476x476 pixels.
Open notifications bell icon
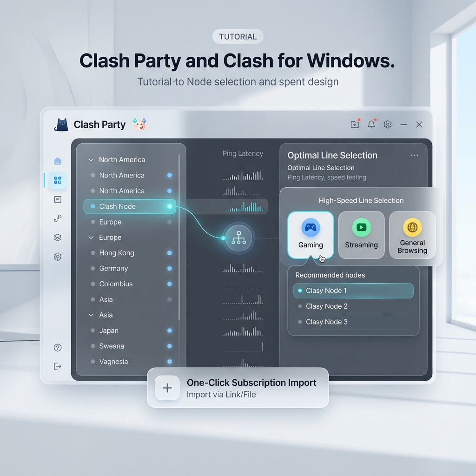[371, 124]
